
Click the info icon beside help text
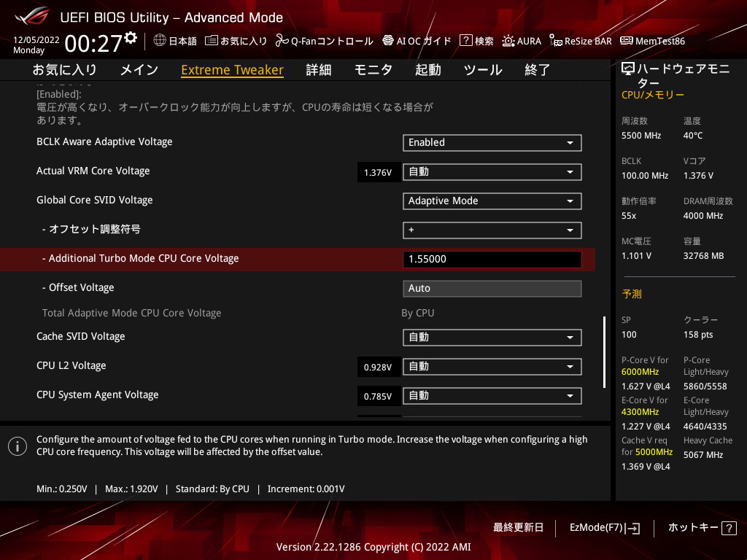pyautogui.click(x=18, y=446)
